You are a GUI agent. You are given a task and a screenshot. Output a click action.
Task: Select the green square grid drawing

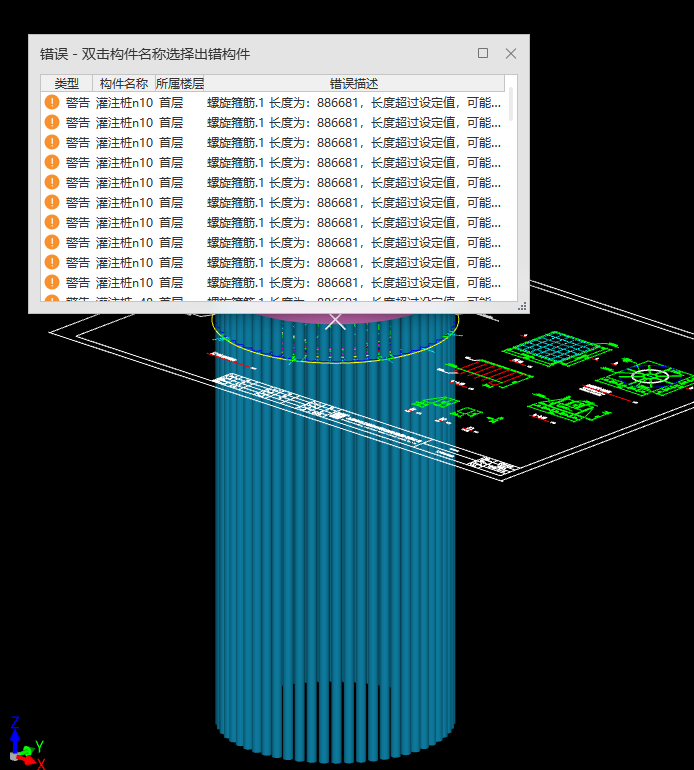[555, 348]
